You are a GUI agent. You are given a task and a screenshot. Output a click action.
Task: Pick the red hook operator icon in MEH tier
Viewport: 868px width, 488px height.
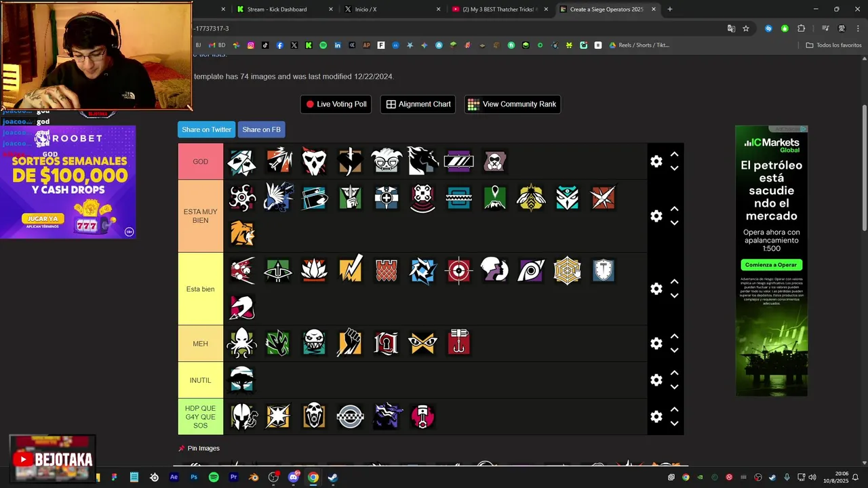458,343
